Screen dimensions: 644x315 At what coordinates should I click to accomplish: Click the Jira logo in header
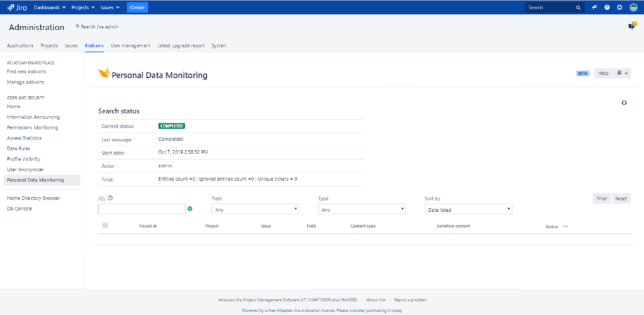pos(17,8)
